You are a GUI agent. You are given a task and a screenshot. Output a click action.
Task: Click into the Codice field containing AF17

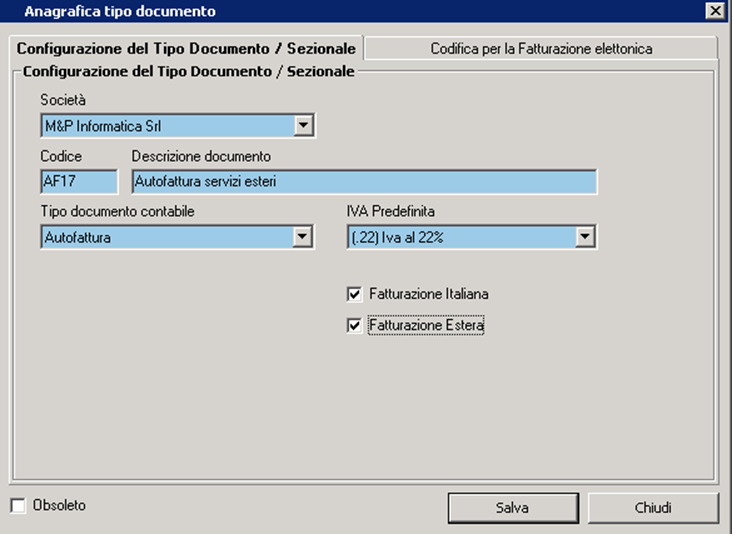(x=79, y=181)
